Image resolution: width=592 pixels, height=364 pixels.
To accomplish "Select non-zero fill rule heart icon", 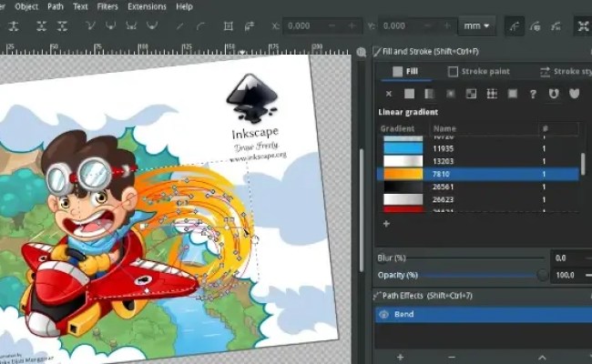I will pos(575,94).
